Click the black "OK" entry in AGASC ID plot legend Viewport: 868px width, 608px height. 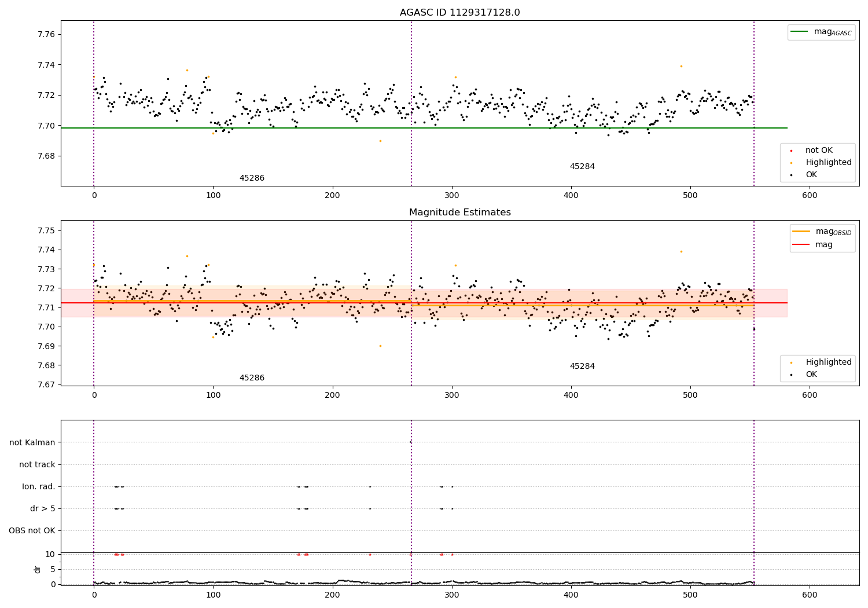point(804,175)
